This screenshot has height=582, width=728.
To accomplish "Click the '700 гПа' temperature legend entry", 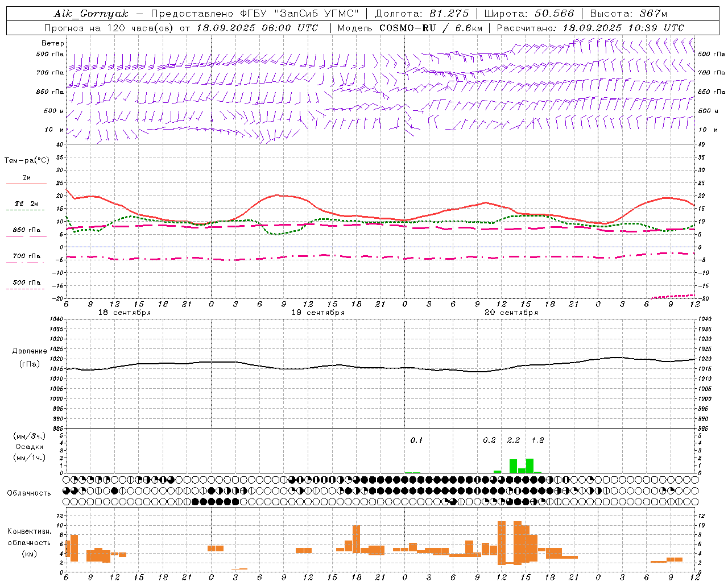I will point(27,256).
